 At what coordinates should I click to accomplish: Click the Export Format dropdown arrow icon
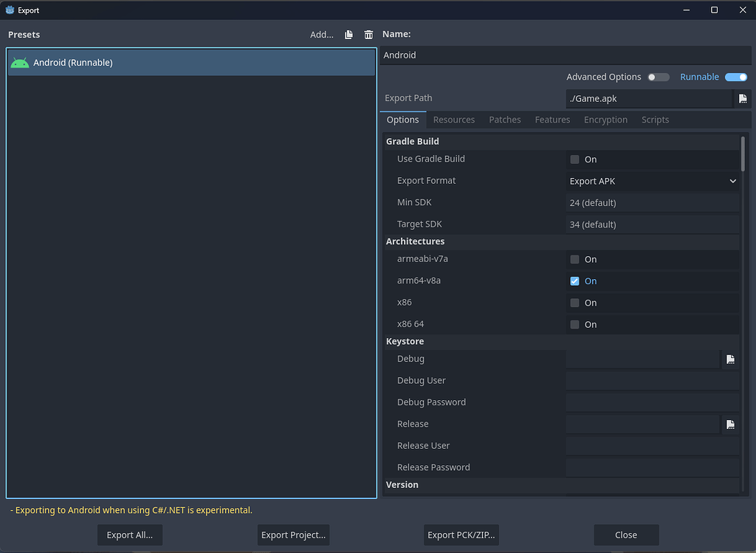[733, 181]
